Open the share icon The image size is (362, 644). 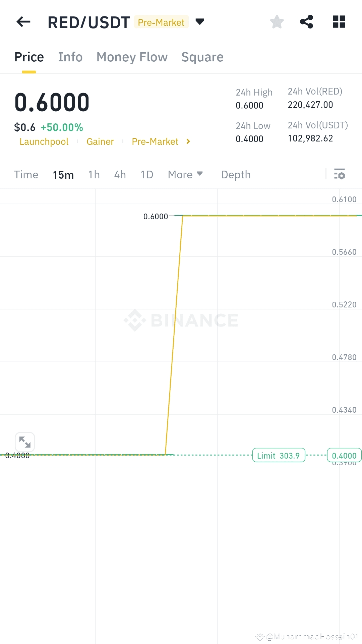(x=306, y=22)
